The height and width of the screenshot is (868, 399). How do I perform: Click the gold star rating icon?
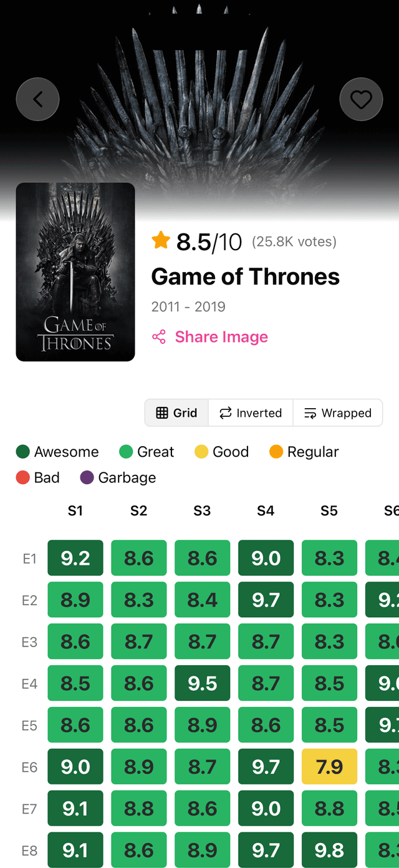tap(161, 240)
